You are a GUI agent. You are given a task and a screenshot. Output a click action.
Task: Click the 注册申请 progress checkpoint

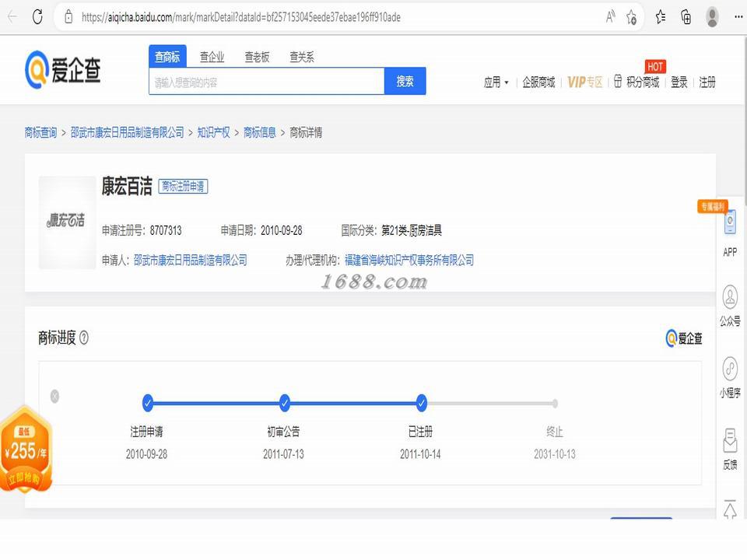[148, 403]
